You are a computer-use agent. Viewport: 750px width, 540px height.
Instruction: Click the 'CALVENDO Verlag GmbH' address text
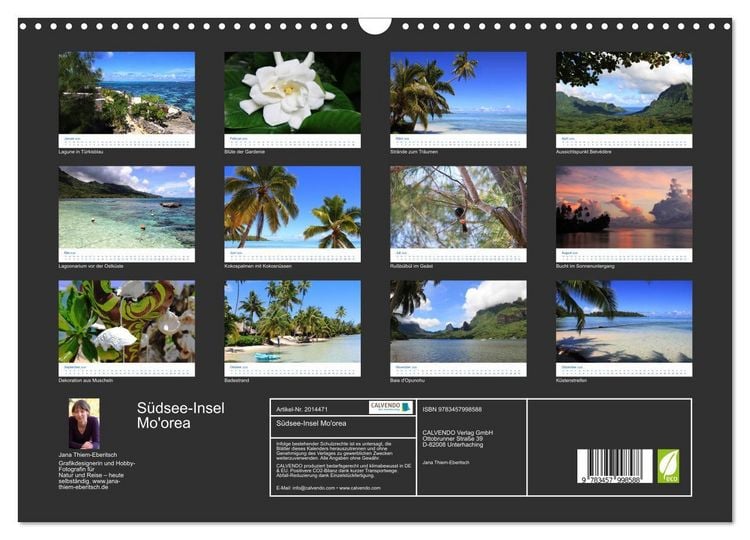pos(457,439)
